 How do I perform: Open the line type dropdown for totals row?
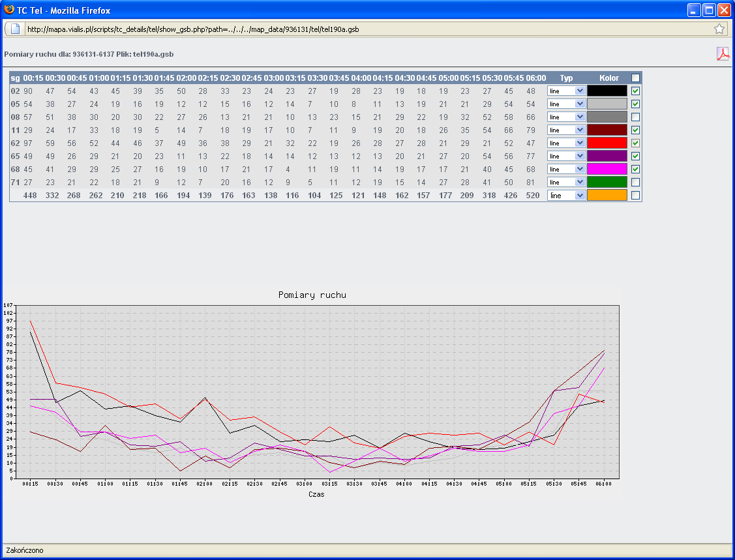[x=566, y=196]
